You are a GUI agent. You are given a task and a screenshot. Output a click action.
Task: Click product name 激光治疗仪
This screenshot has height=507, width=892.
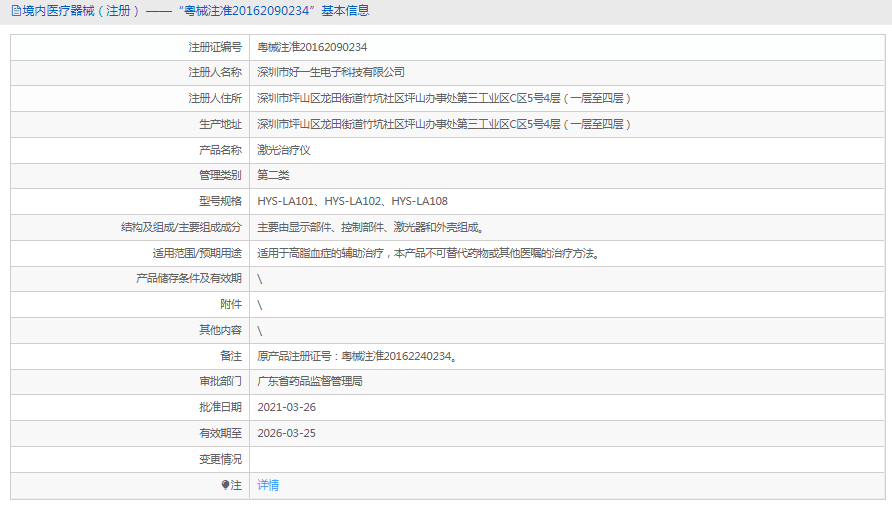tap(283, 150)
